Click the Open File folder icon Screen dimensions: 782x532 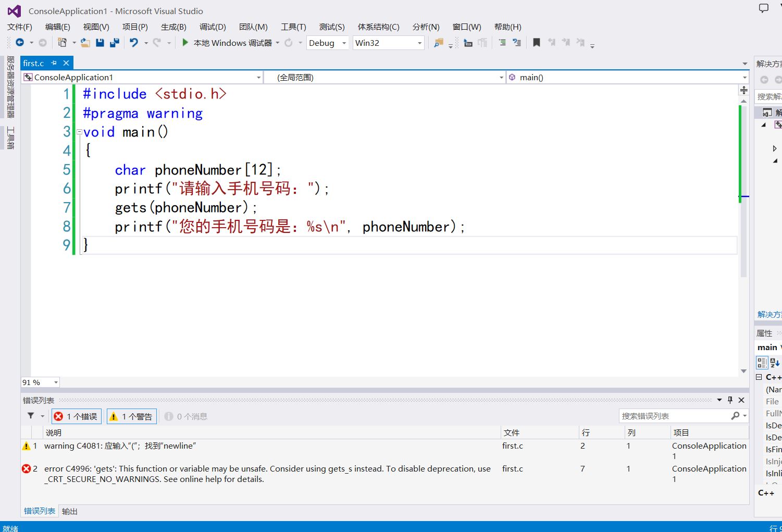point(85,43)
